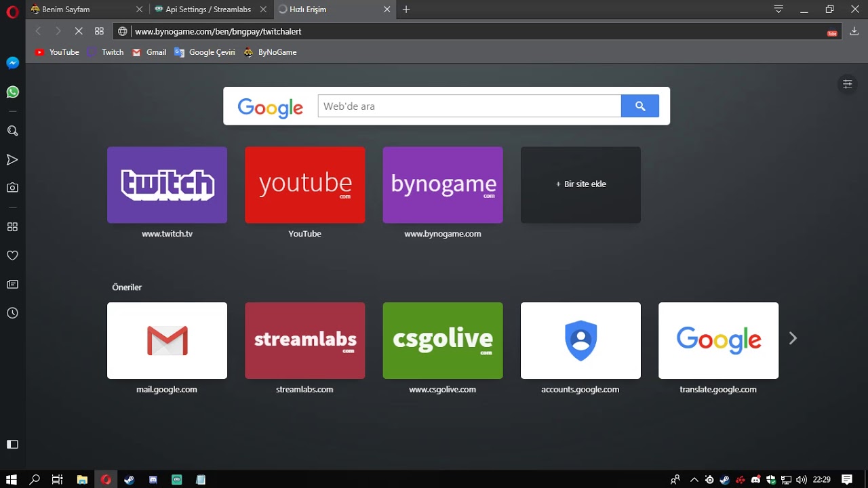The image size is (868, 488).
Task: Open YouTube bookmark in bookmarks bar
Action: pyautogui.click(x=57, y=52)
